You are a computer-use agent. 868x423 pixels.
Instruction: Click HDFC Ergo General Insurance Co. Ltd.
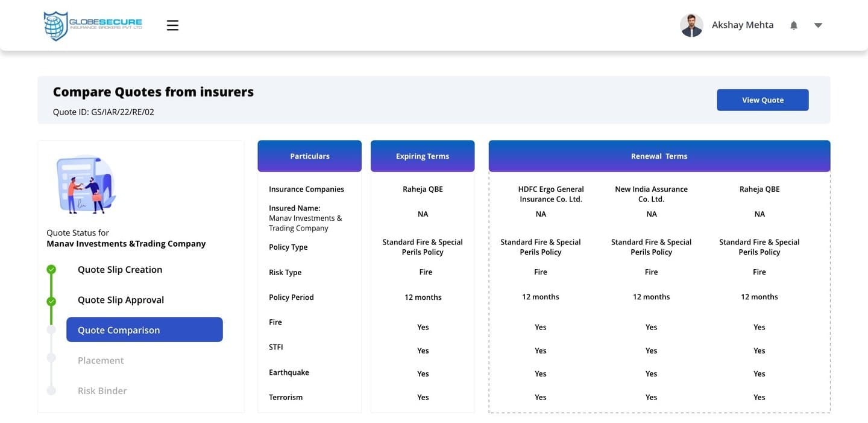551,194
